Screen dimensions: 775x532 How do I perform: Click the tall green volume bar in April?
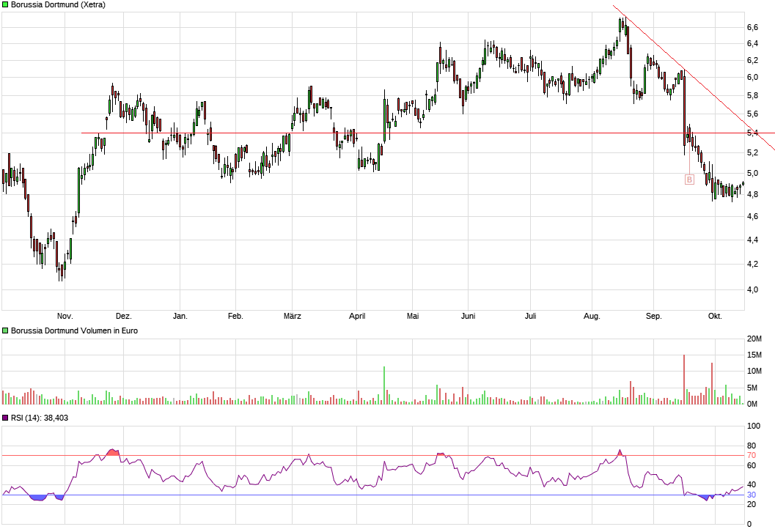[384, 385]
